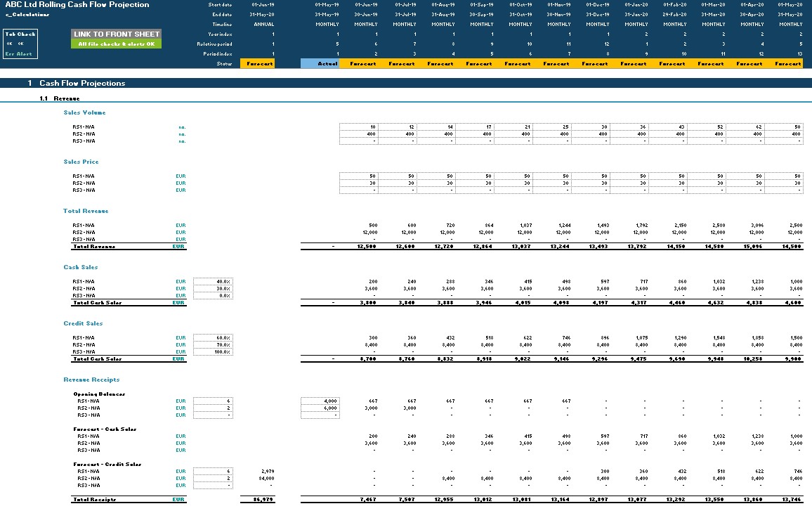
Task: Click the 4,000 opening balance input cell
Action: click(x=320, y=401)
